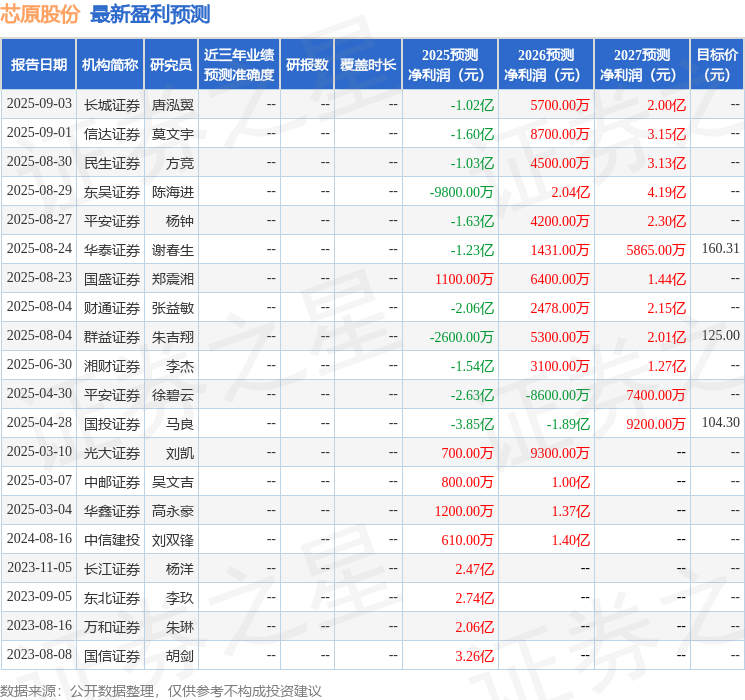Select the 长城证券 institution cell
The width and height of the screenshot is (745, 700).
112,105
